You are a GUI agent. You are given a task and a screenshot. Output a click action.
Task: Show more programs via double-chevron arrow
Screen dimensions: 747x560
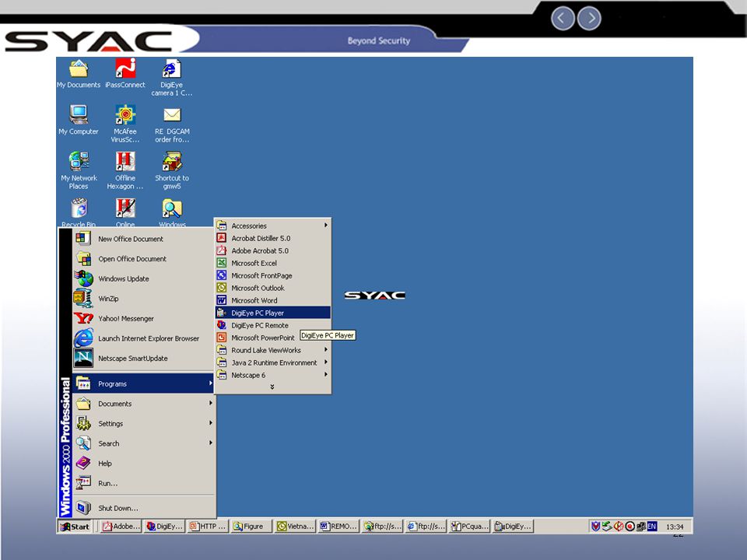tap(272, 387)
